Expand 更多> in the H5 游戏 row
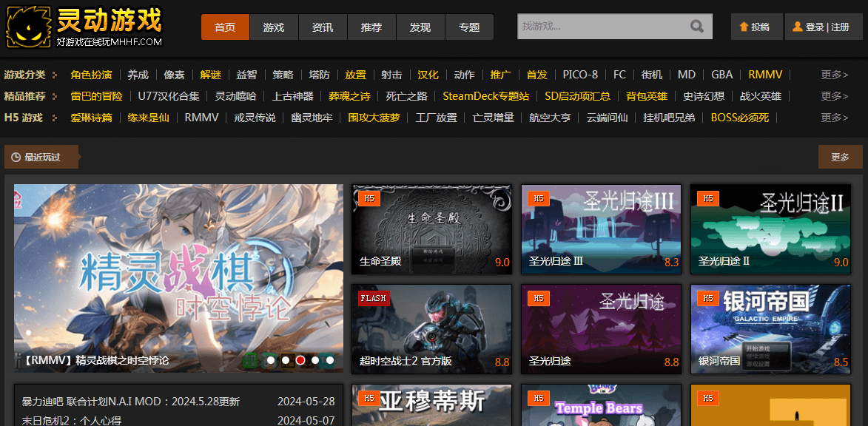868x426 pixels. click(x=834, y=118)
